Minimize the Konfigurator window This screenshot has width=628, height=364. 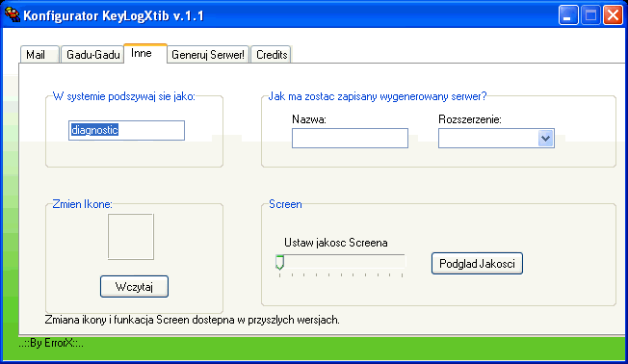tap(568, 15)
